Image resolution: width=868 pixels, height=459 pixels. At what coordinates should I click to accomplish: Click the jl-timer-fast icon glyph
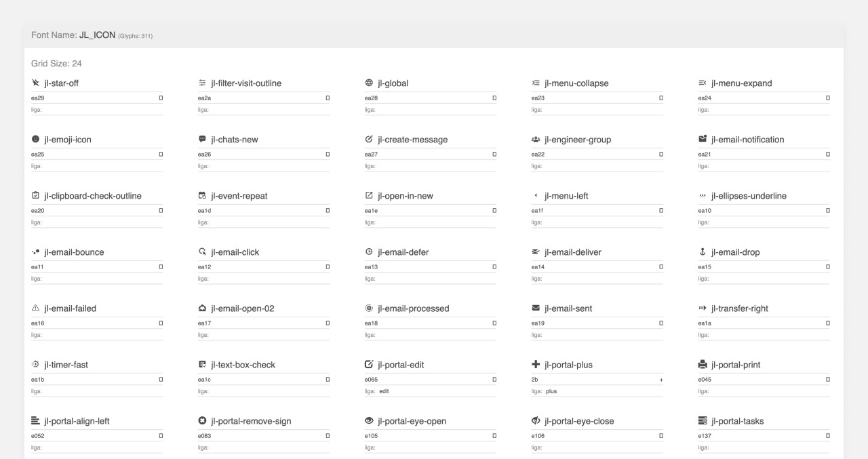tap(35, 365)
